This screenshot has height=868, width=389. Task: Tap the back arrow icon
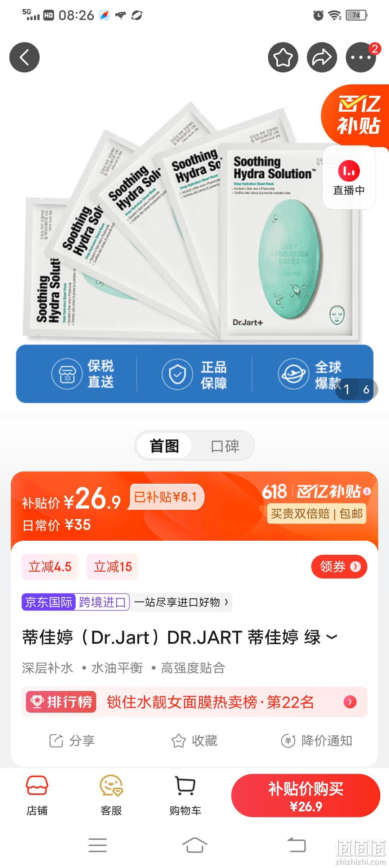click(24, 57)
